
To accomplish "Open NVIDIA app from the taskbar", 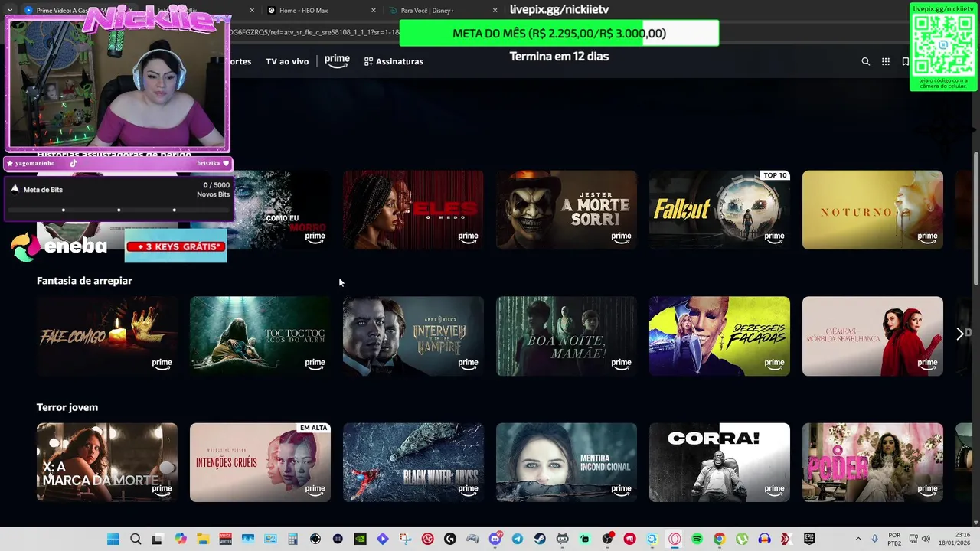I will coord(360,539).
